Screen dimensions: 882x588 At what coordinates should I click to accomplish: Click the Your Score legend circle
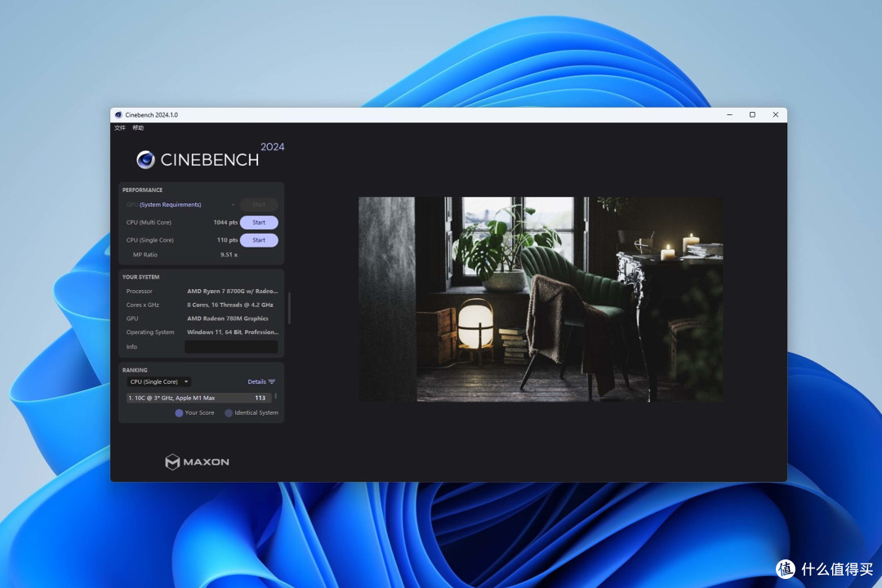[x=179, y=413]
